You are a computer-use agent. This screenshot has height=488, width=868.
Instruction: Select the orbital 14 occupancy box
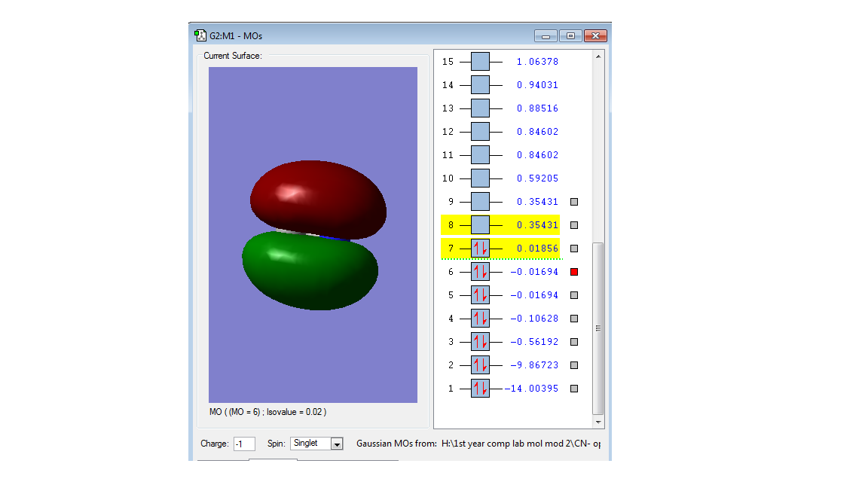(x=480, y=84)
